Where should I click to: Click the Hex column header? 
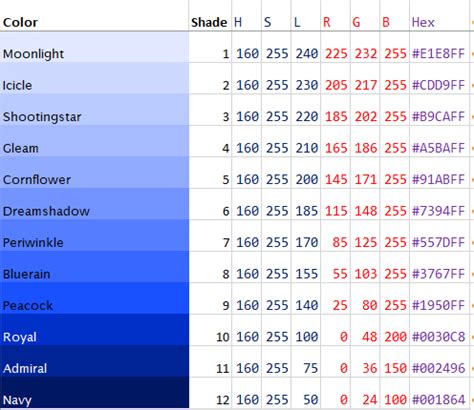click(439, 16)
